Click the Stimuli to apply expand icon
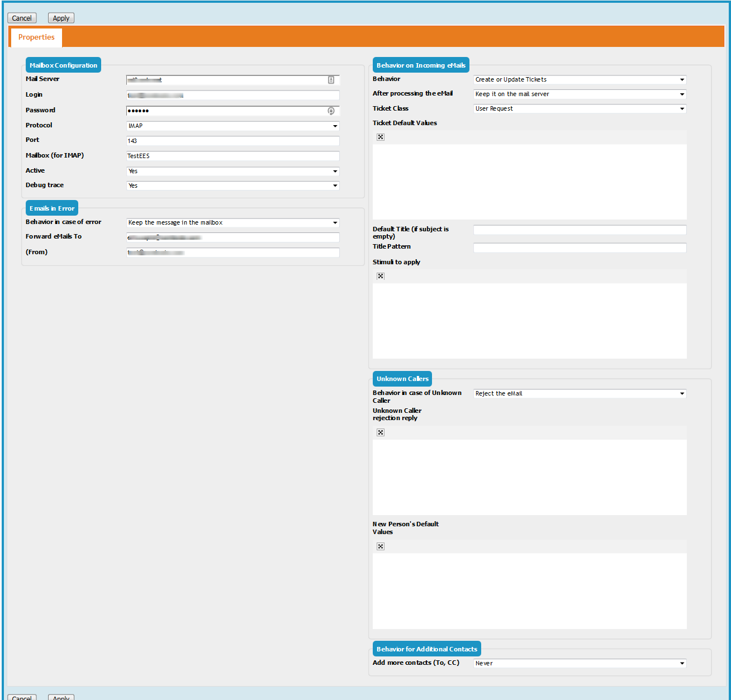This screenshot has height=700, width=731. pos(381,276)
